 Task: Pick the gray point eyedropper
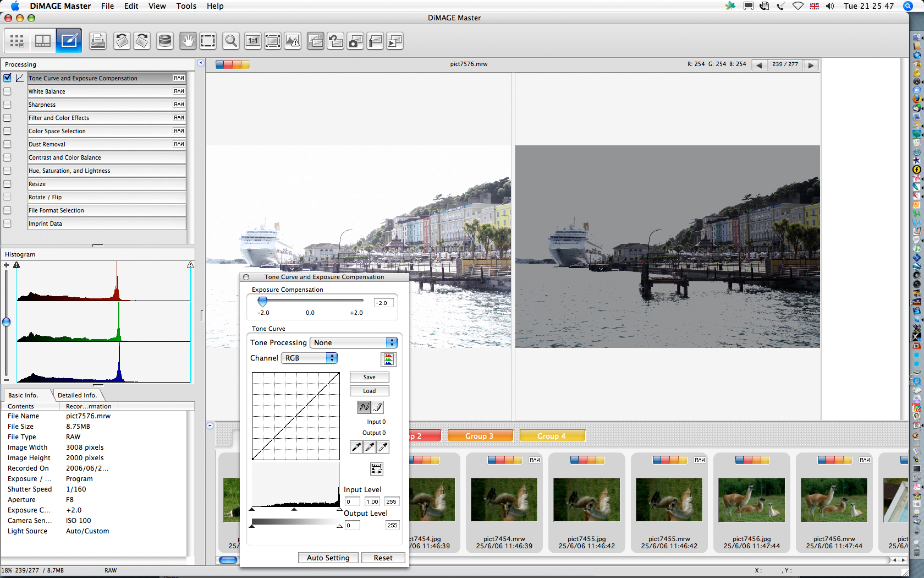point(370,447)
